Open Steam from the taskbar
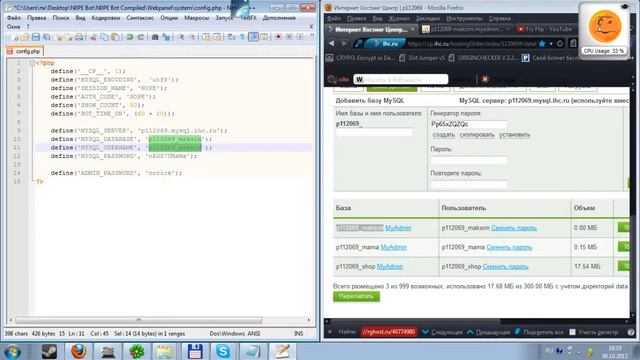Viewport: 640px width, 360px height. pos(49,351)
